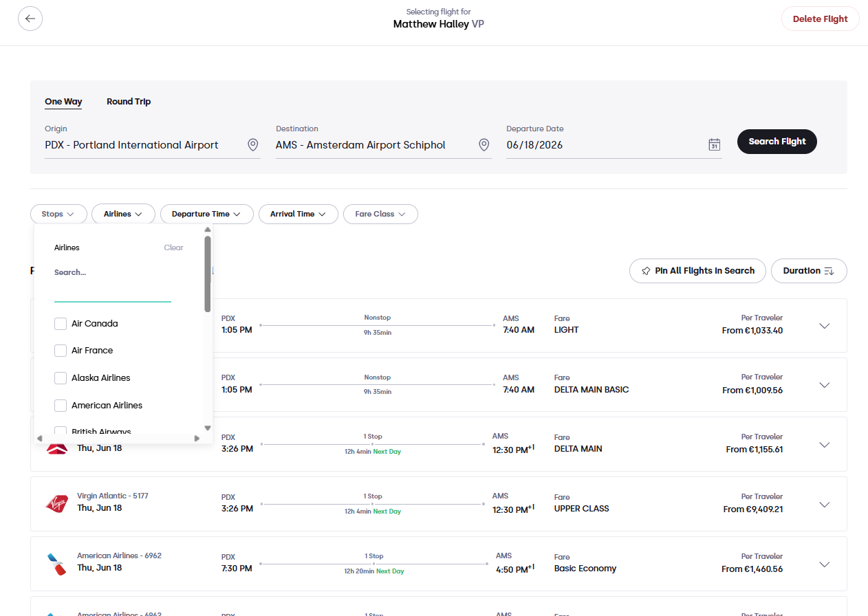This screenshot has width=868, height=616.
Task: Expand the DELTA MAIN fare flight
Action: [825, 445]
